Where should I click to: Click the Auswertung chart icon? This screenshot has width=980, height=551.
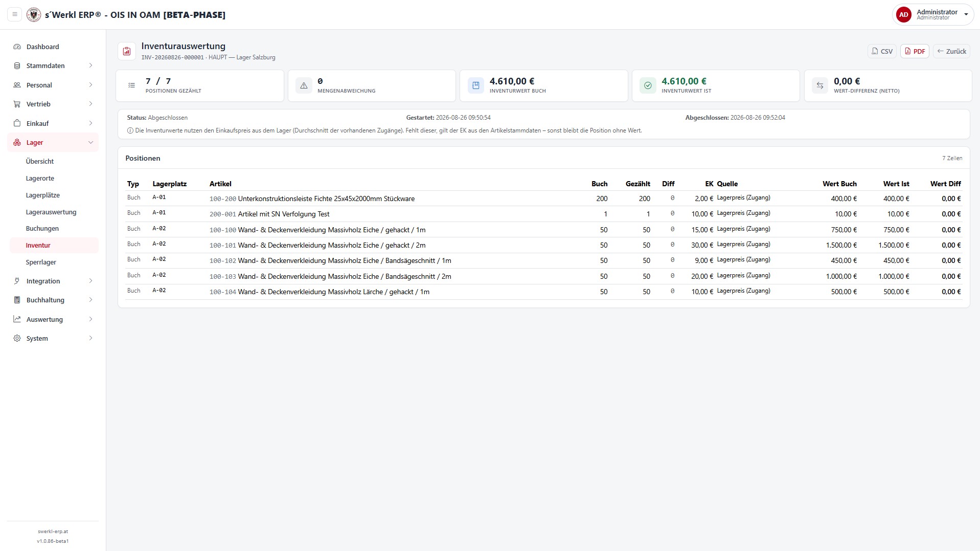(x=17, y=319)
